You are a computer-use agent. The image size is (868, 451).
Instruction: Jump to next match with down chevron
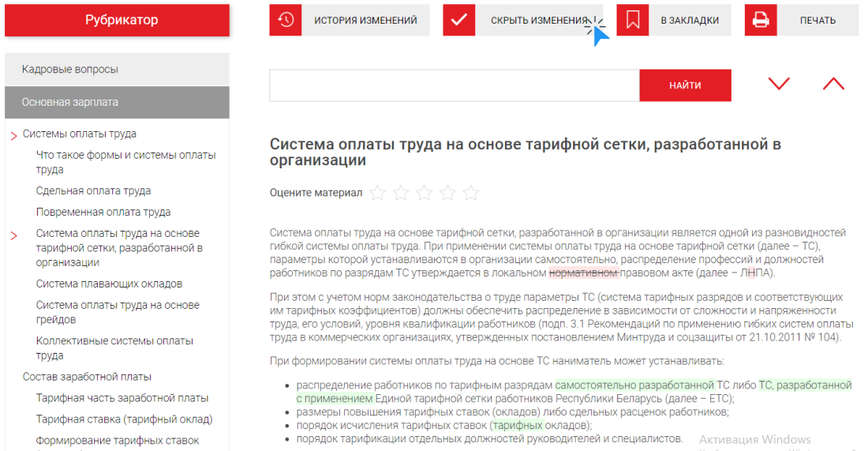tap(779, 85)
